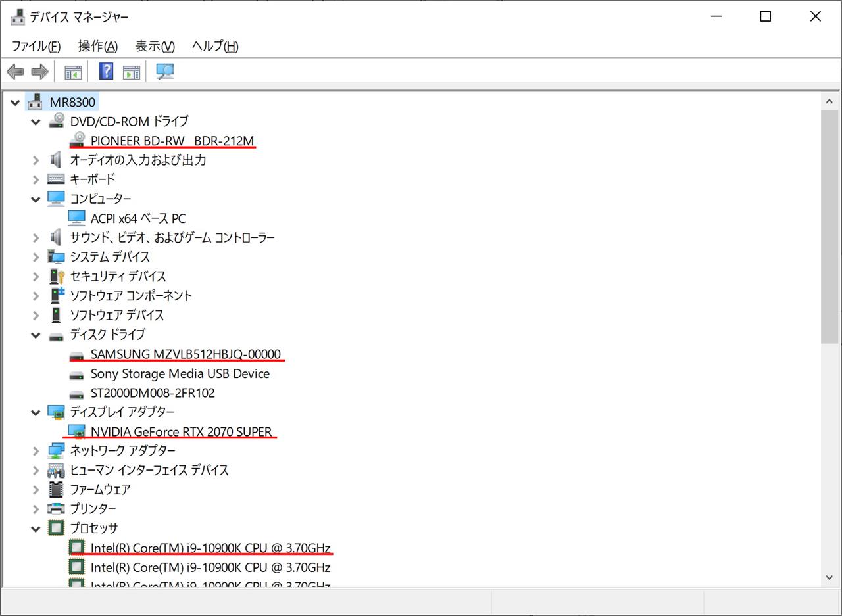Image resolution: width=842 pixels, height=616 pixels.
Task: Expand the キーボード node
Action: (x=36, y=179)
